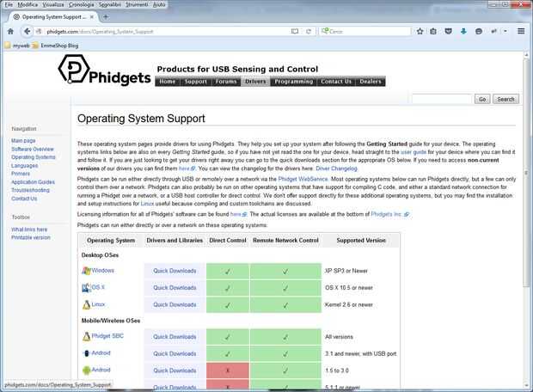This screenshot has width=533, height=392.
Task: Open the Aiuto menu
Action: pyautogui.click(x=159, y=4)
